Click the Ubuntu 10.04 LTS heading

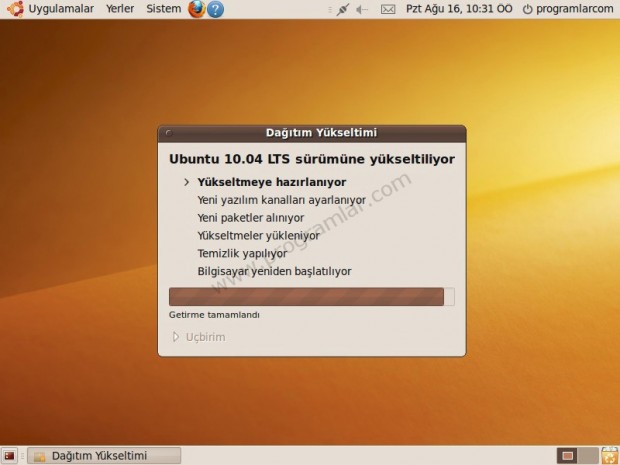pyautogui.click(x=312, y=159)
